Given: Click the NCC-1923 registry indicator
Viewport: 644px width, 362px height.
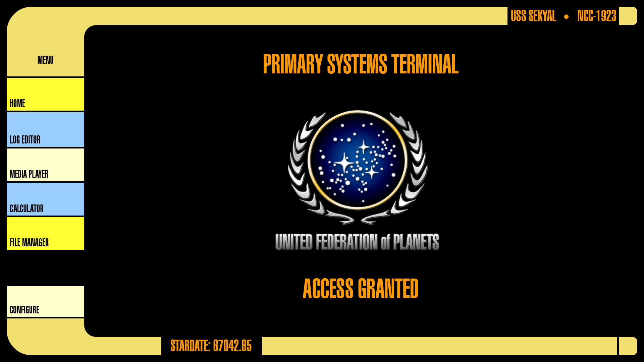Looking at the screenshot, I should click(x=597, y=15).
